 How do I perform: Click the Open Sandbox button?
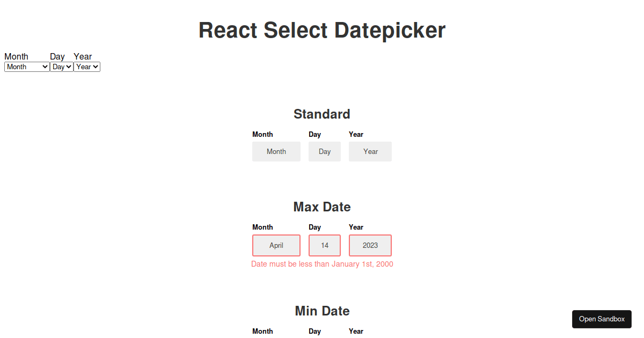602,319
